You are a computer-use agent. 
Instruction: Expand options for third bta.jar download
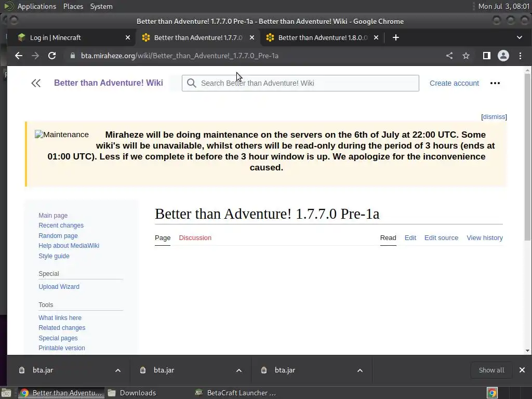click(360, 370)
